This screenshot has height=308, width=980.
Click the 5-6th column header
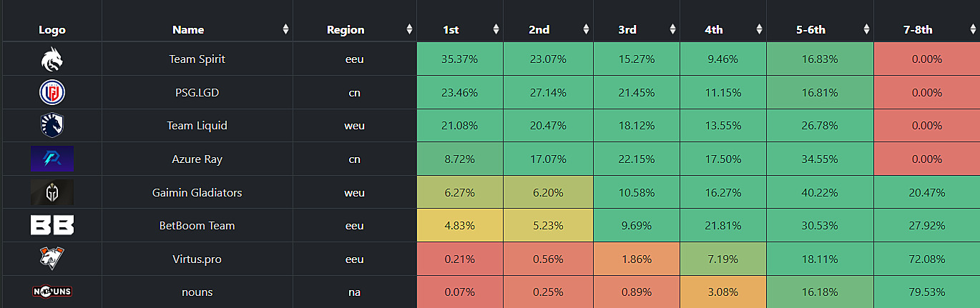tap(811, 29)
